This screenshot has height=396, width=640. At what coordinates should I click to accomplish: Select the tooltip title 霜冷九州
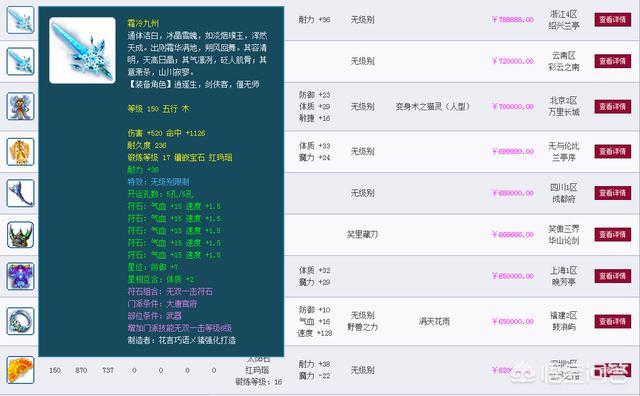point(143,23)
